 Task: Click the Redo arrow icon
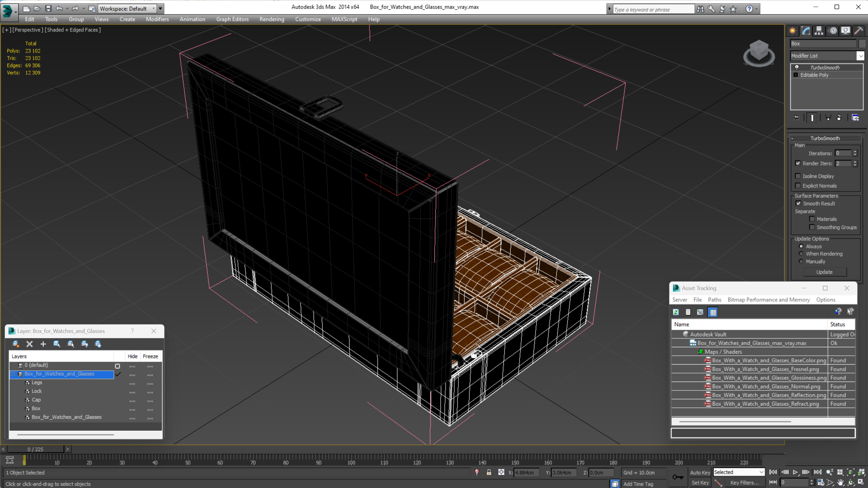coord(75,9)
